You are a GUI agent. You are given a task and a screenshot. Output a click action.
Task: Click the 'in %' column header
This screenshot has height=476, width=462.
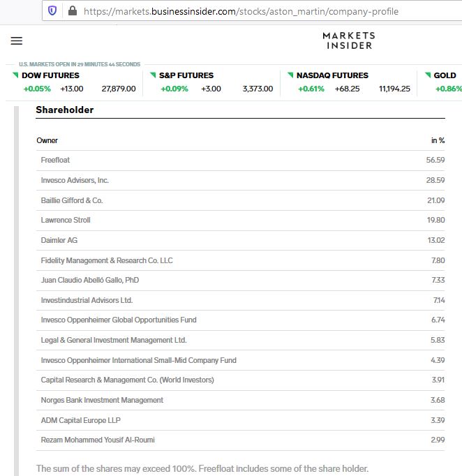pos(438,140)
